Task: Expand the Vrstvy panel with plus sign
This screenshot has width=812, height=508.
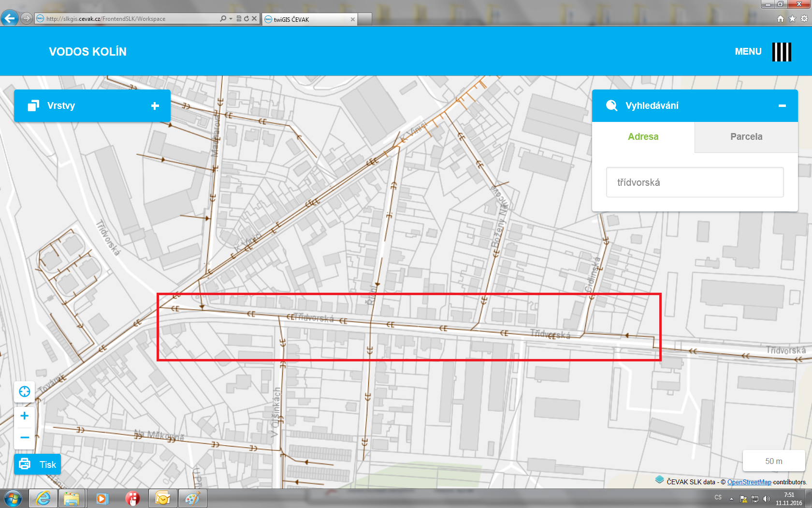Action: click(155, 106)
